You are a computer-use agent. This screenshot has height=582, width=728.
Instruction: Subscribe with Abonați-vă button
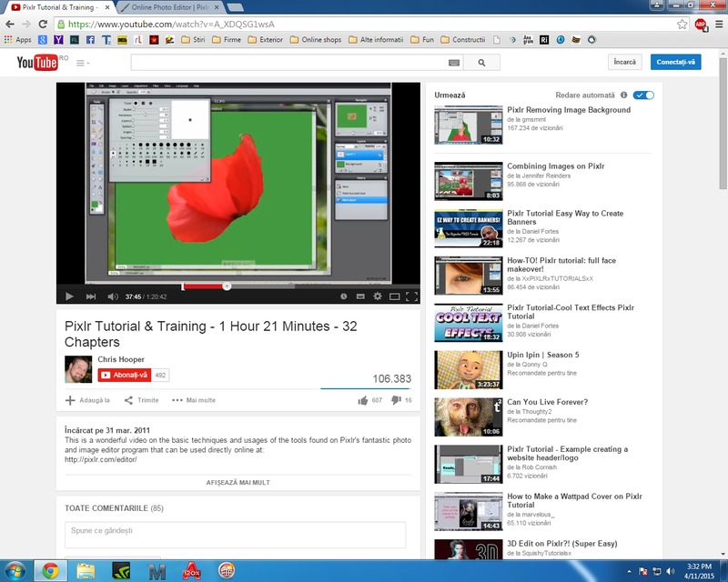tap(125, 375)
